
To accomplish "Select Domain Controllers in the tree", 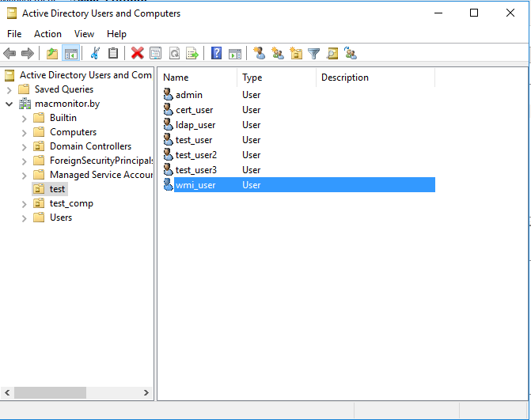I will point(90,146).
